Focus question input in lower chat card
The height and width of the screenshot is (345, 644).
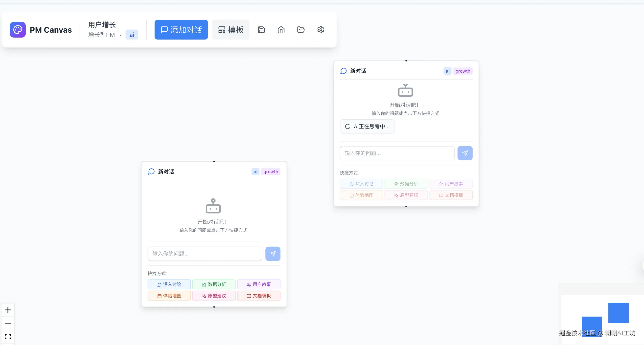[205, 254]
